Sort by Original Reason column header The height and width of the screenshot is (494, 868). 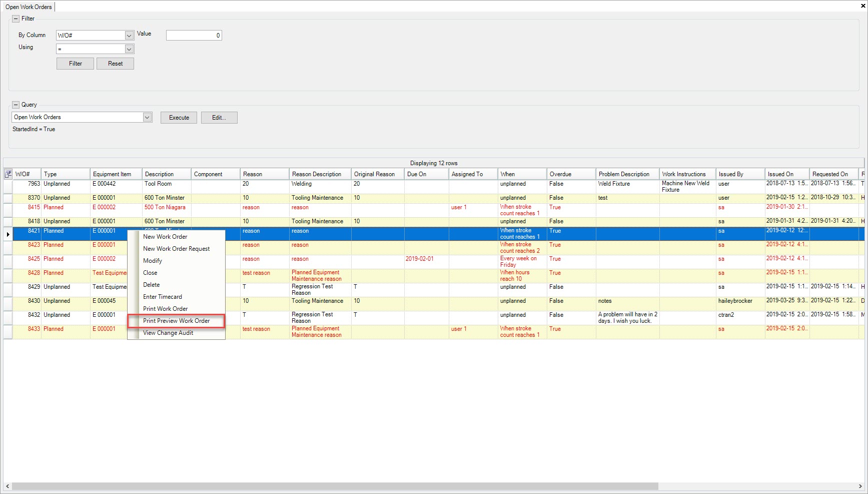[x=378, y=174]
